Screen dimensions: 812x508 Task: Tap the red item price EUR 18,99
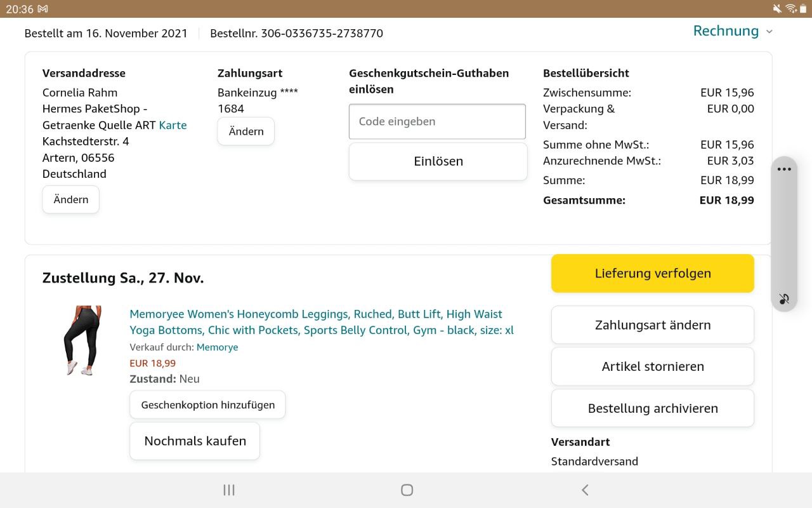tap(153, 363)
